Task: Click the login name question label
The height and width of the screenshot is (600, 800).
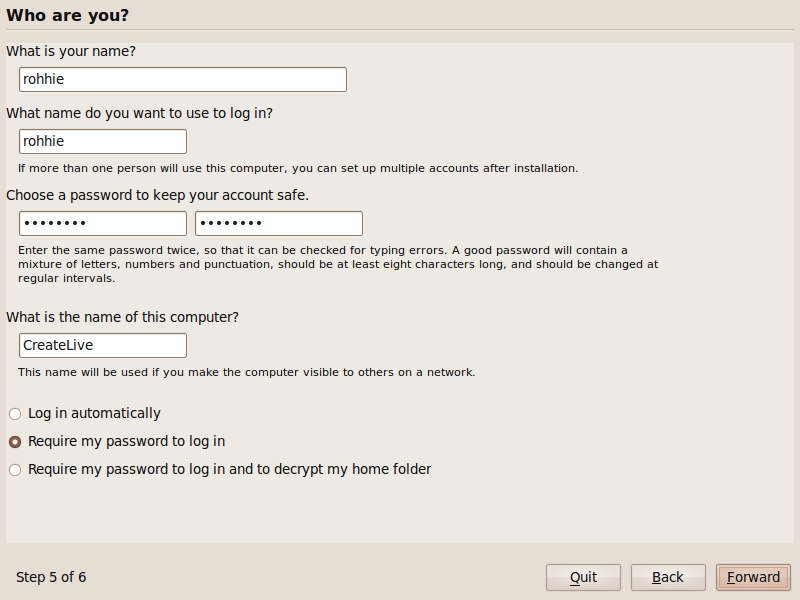Action: (x=139, y=113)
